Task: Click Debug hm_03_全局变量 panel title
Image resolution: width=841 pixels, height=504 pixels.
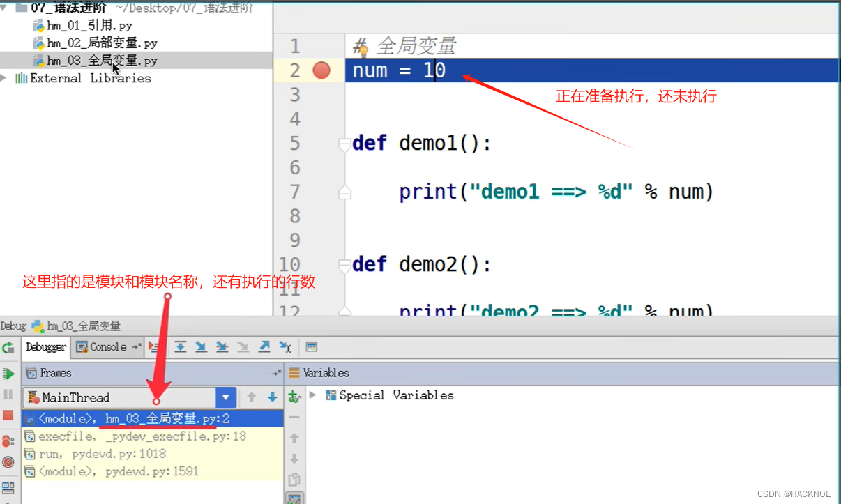Action: click(61, 326)
